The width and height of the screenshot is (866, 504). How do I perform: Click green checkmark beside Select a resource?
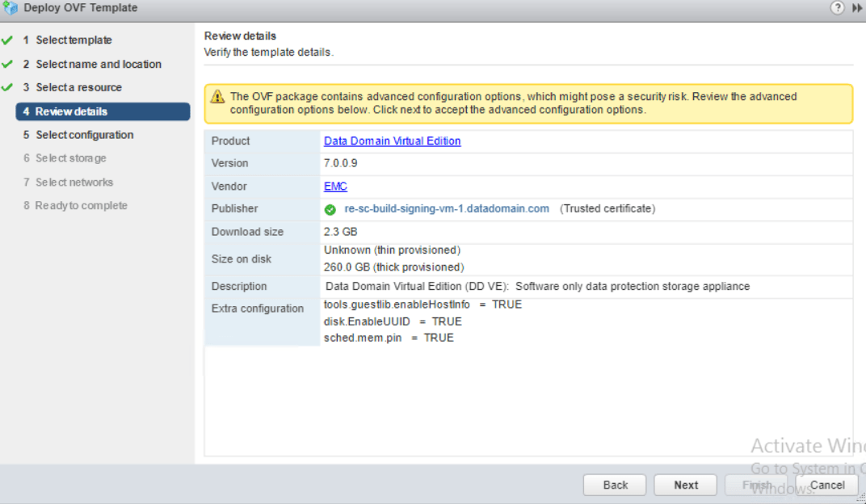(7, 87)
